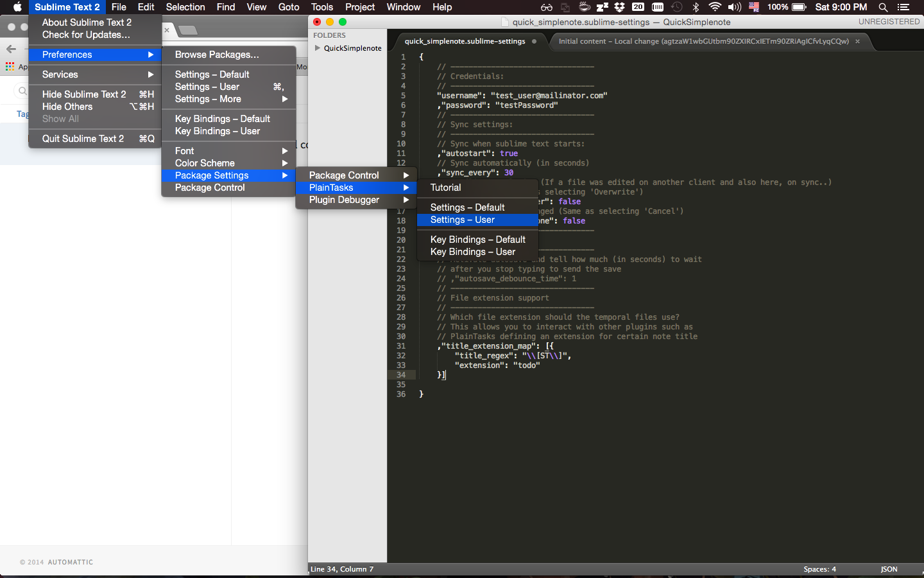Click the glasses icon in the menu bar
This screenshot has width=924, height=578.
point(547,7)
